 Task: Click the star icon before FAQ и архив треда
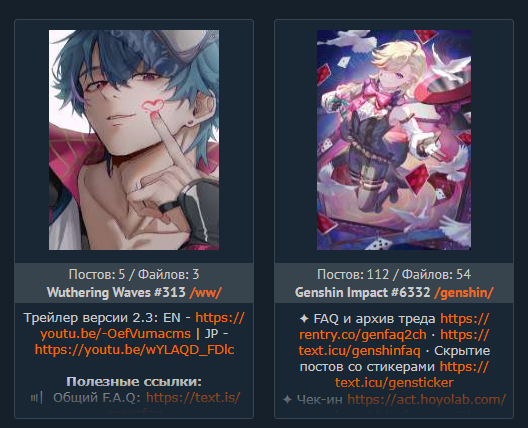[304, 319]
